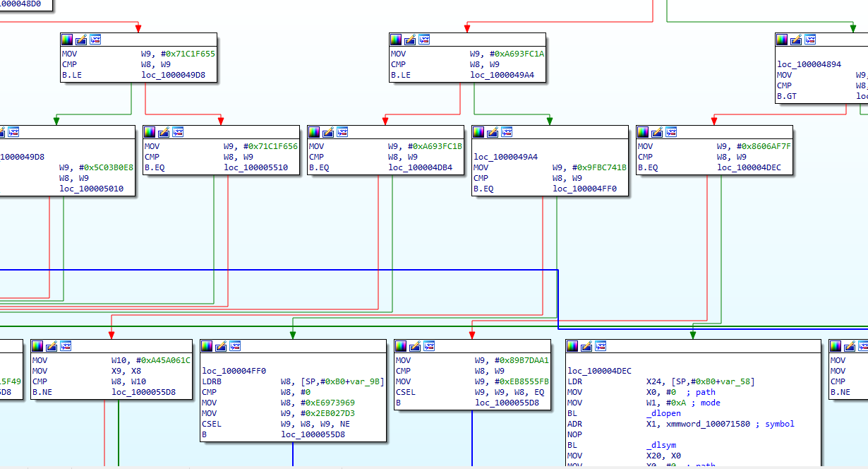This screenshot has width=868, height=469.
Task: Click group nodes icon on loc_1000049A4 block
Action: (x=507, y=132)
